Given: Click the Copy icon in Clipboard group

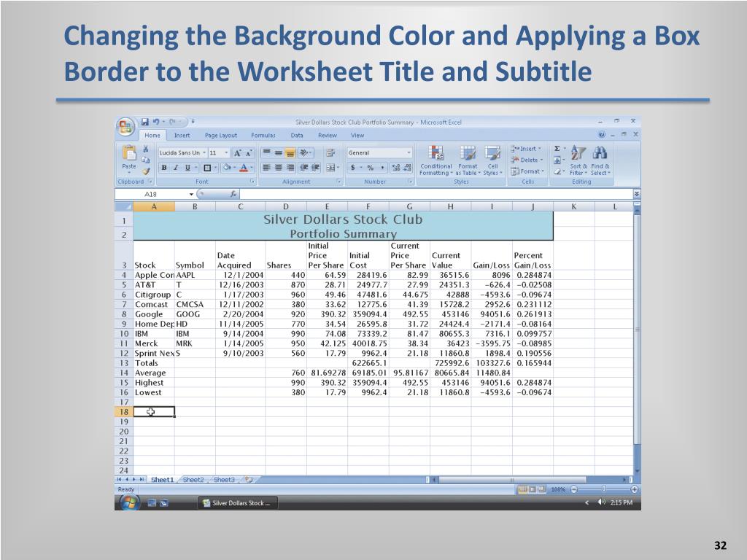Looking at the screenshot, I should click(146, 160).
